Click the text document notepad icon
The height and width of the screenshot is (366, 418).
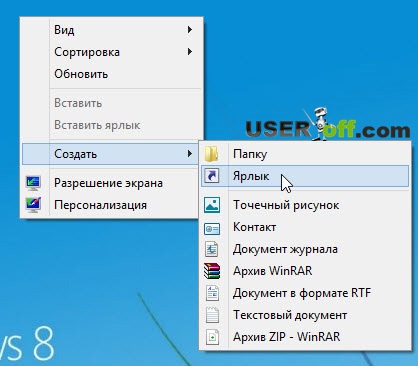[212, 315]
